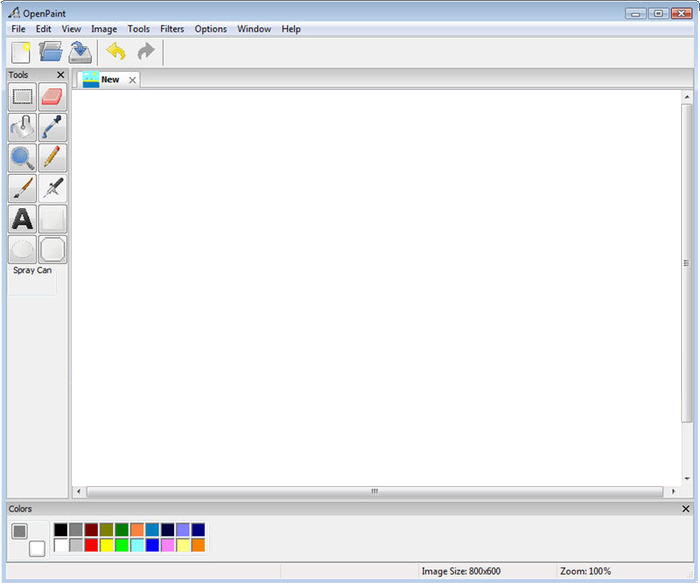This screenshot has width=700, height=585.
Task: Open the Edit menu
Action: point(43,29)
